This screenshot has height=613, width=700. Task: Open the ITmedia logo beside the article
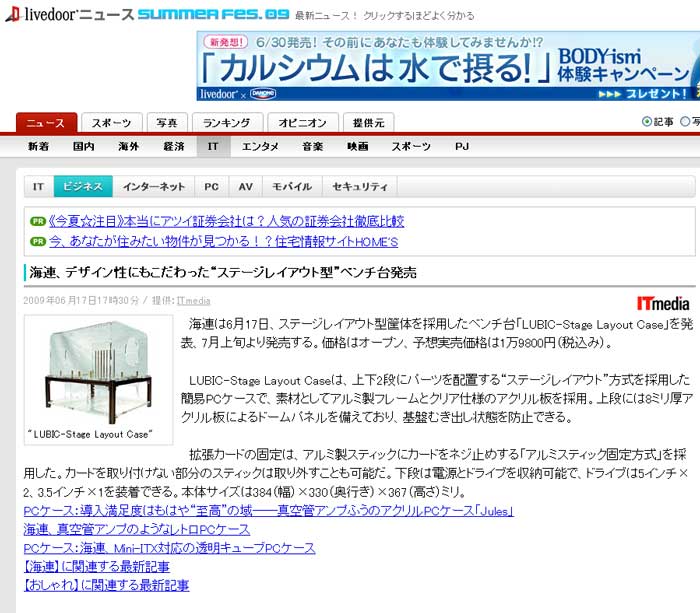pos(663,304)
